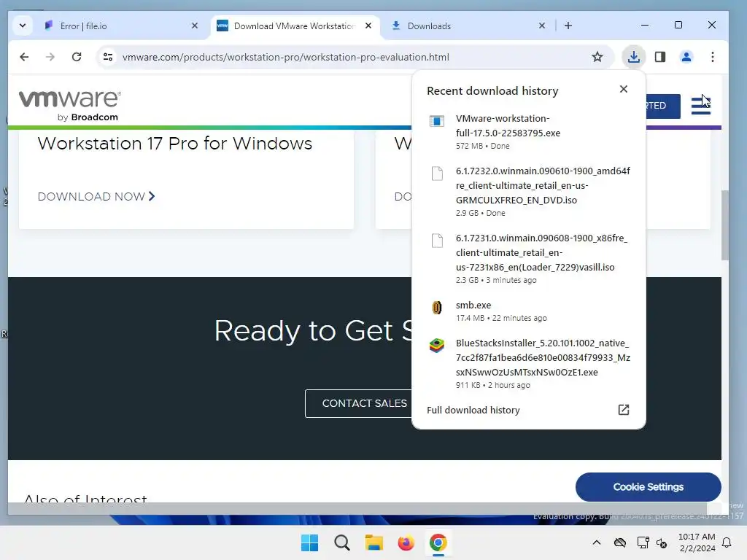Bookmark this page with the star
This screenshot has width=747, height=560.
pos(597,57)
